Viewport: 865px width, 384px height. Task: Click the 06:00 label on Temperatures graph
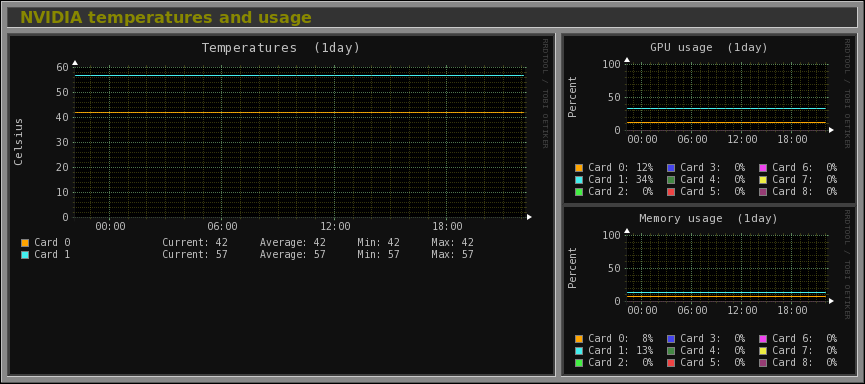[x=223, y=227]
